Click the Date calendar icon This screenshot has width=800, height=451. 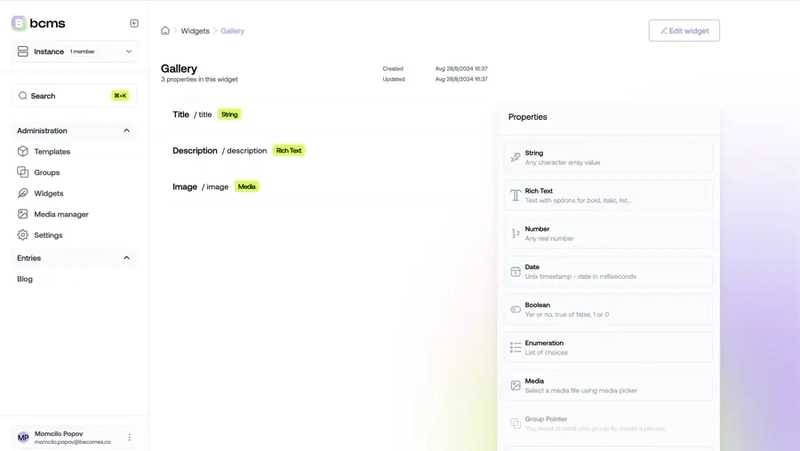515,271
